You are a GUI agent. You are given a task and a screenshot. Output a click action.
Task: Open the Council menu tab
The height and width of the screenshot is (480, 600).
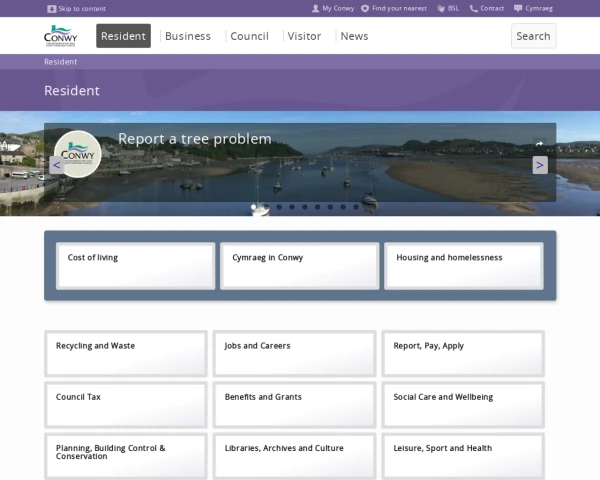click(249, 36)
